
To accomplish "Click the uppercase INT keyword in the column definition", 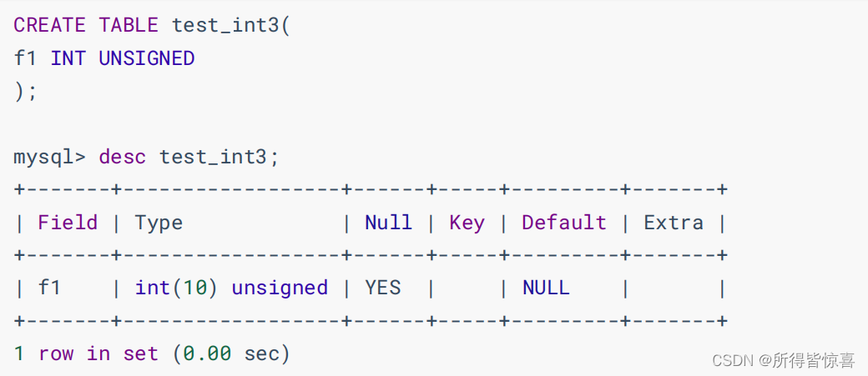I will pyautogui.click(x=68, y=58).
